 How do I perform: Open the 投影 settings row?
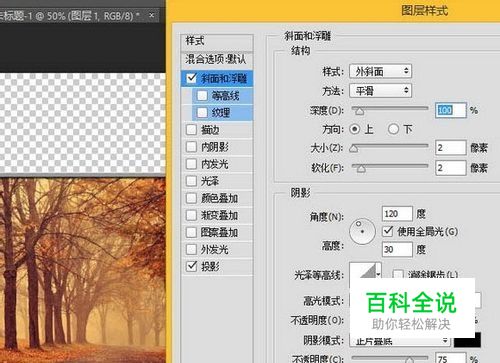[217, 266]
